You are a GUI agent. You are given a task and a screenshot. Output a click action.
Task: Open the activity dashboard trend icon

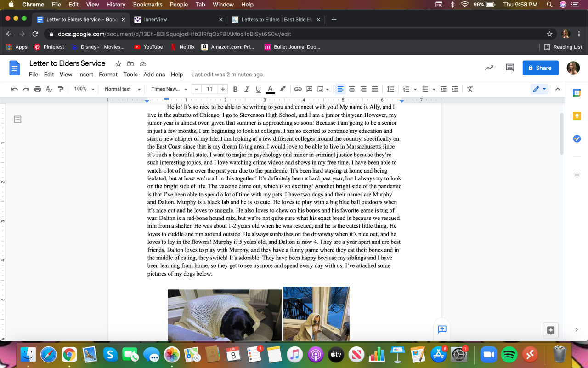click(489, 68)
